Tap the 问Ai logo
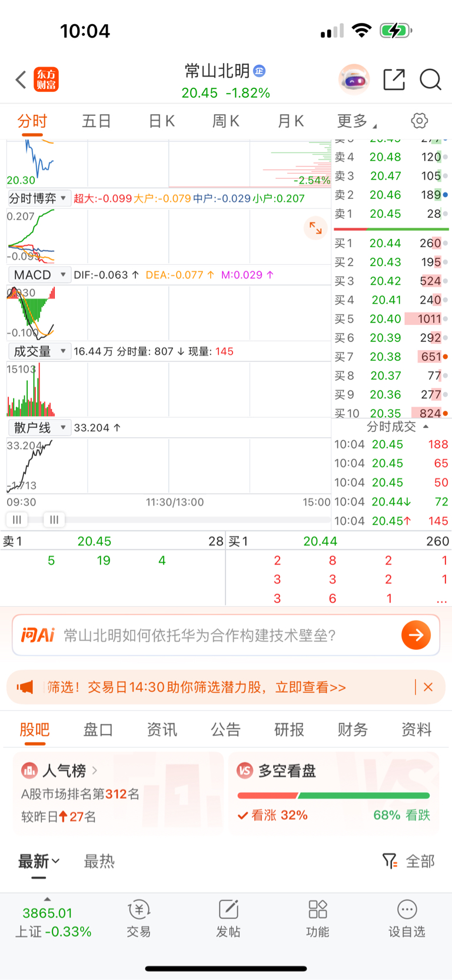The height and width of the screenshot is (980, 452). click(38, 635)
